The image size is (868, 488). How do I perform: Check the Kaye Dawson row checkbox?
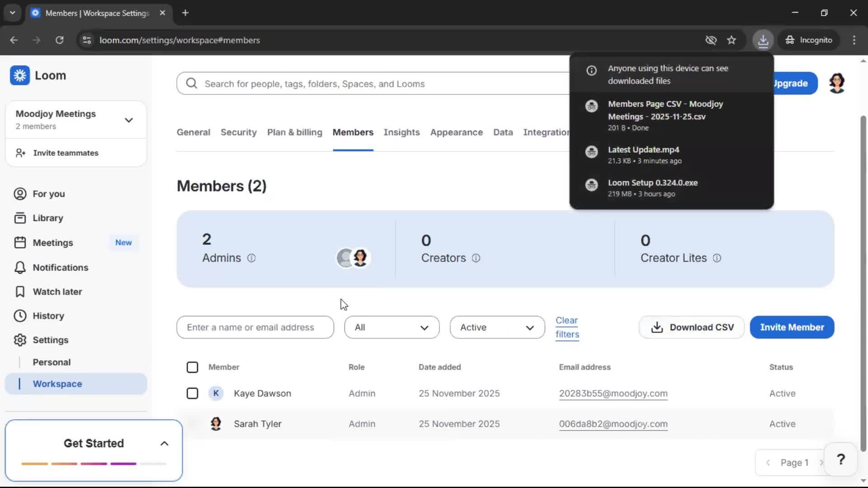click(x=192, y=394)
